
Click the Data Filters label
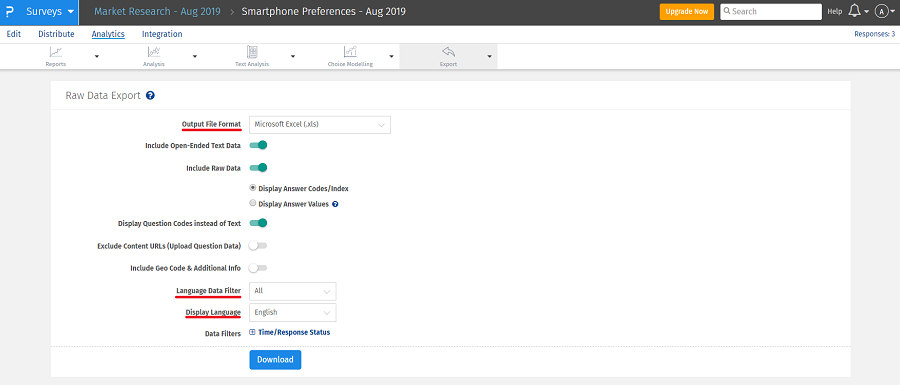pyautogui.click(x=223, y=333)
